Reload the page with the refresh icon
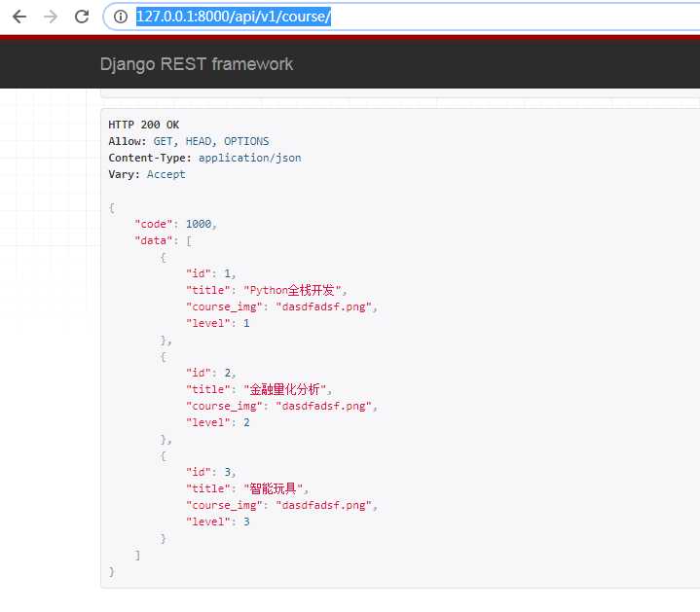 82,17
